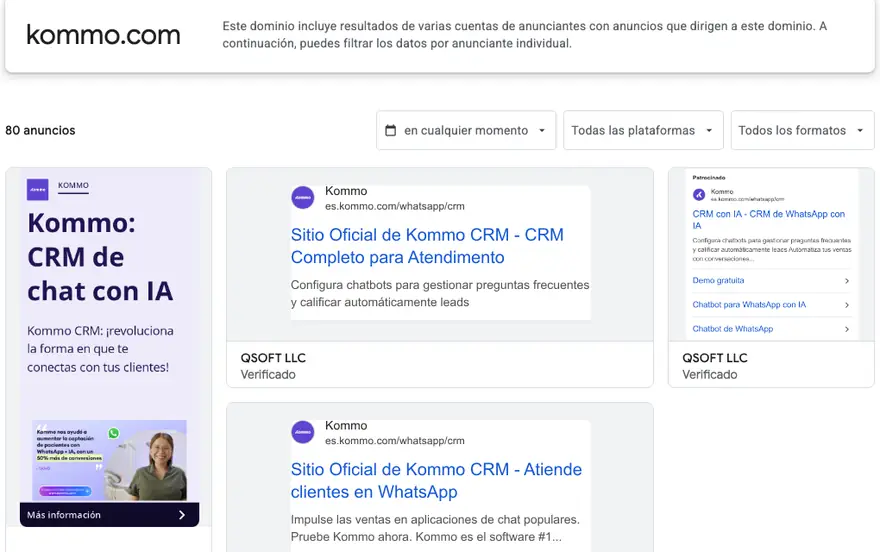Viewport: 880px width, 552px height.
Task: Open the 'en cualquier momento' date filter
Action: (466, 130)
